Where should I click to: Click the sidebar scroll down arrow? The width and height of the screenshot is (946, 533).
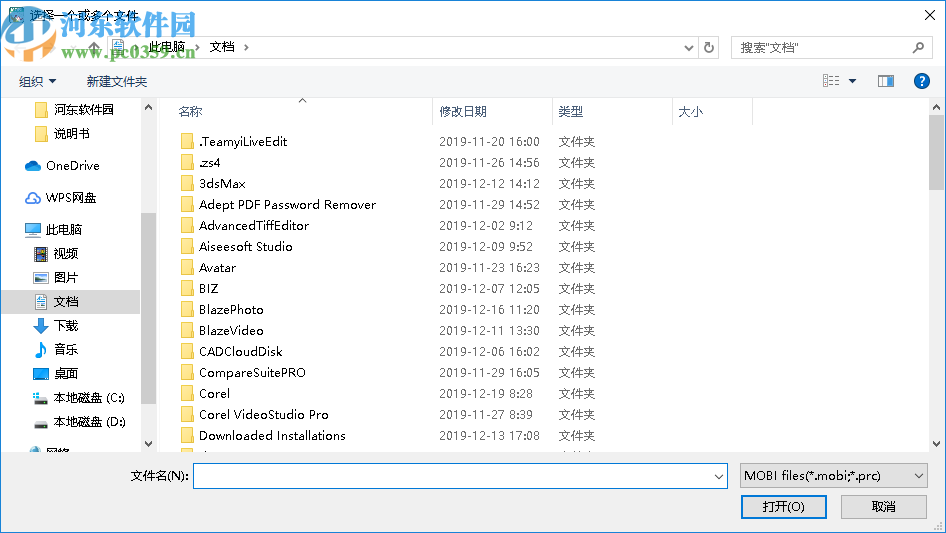click(x=148, y=444)
